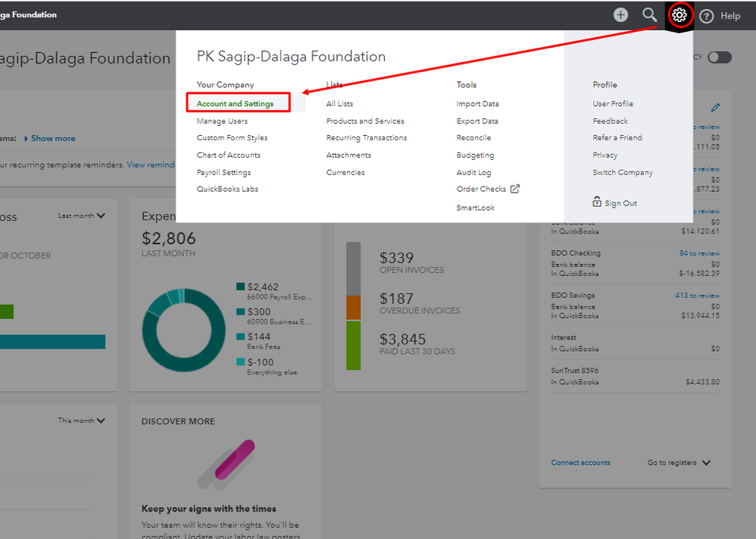Screen dimensions: 756x539
Task: Expand the Last month period dropdown
Action: [x=101, y=216]
